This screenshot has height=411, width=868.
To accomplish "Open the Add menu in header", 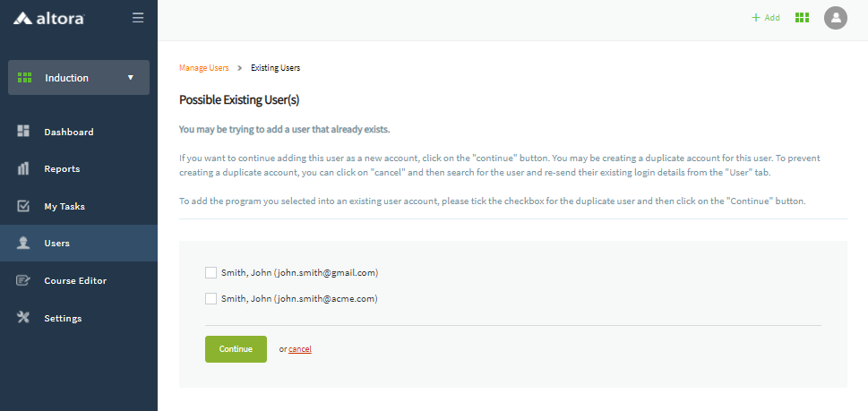I will (x=765, y=18).
